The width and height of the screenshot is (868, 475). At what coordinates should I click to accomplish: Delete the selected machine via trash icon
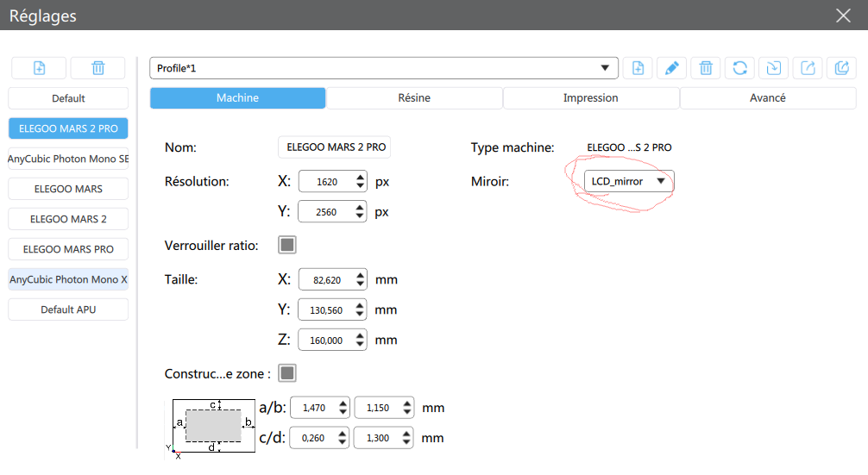pos(98,68)
